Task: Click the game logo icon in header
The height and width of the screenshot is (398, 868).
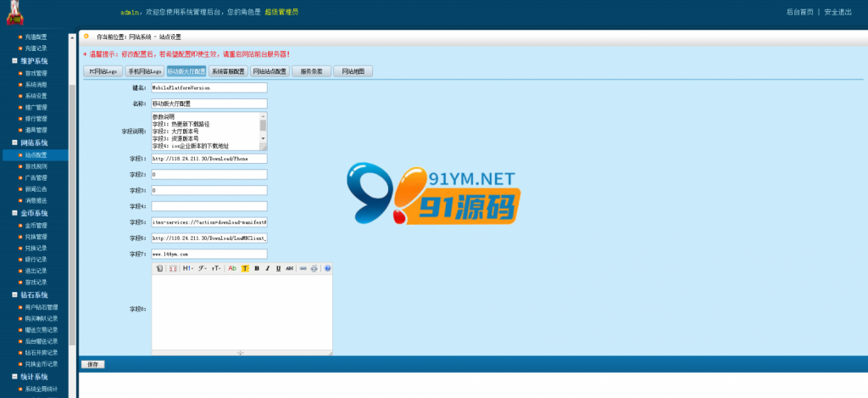Action: 15,14
